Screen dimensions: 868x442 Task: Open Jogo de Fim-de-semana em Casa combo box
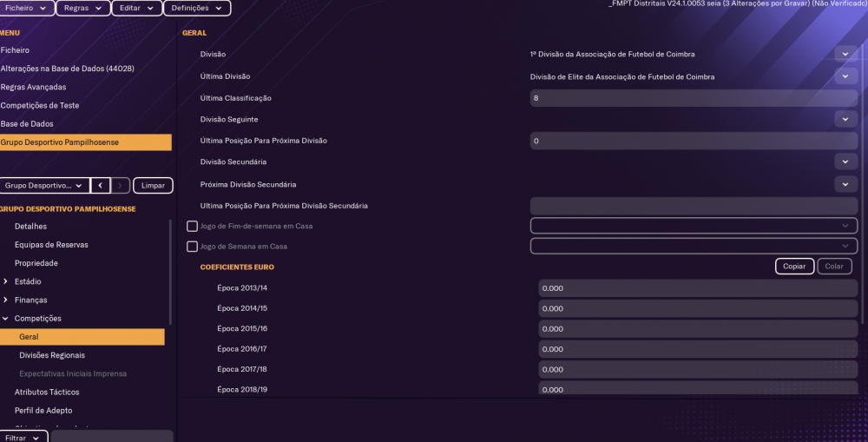tap(694, 226)
